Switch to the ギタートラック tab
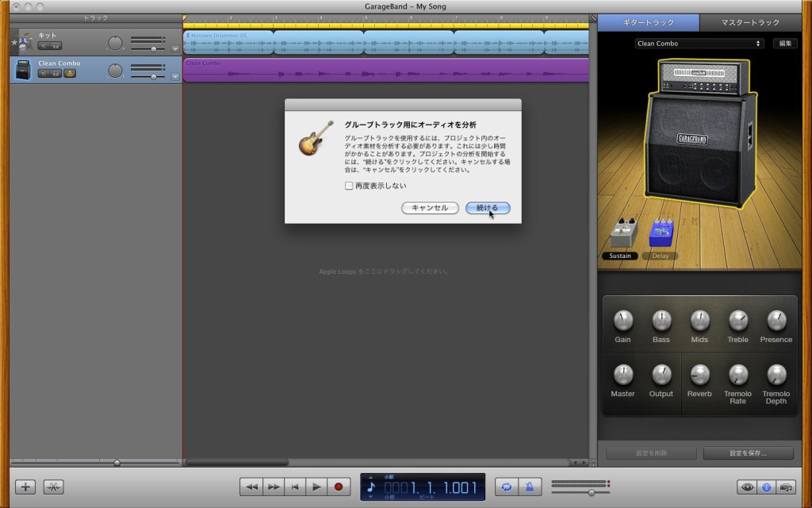812x508 pixels. click(x=649, y=22)
